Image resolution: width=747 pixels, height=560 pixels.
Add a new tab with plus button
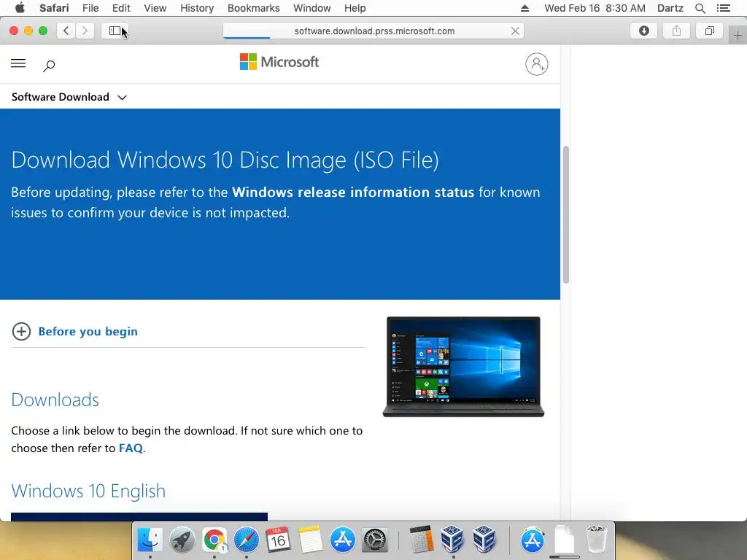(738, 35)
